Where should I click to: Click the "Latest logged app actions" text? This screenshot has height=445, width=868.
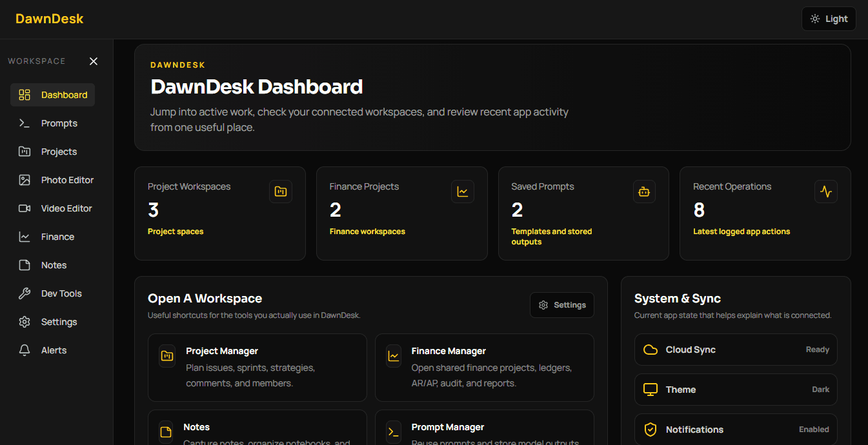[742, 232]
